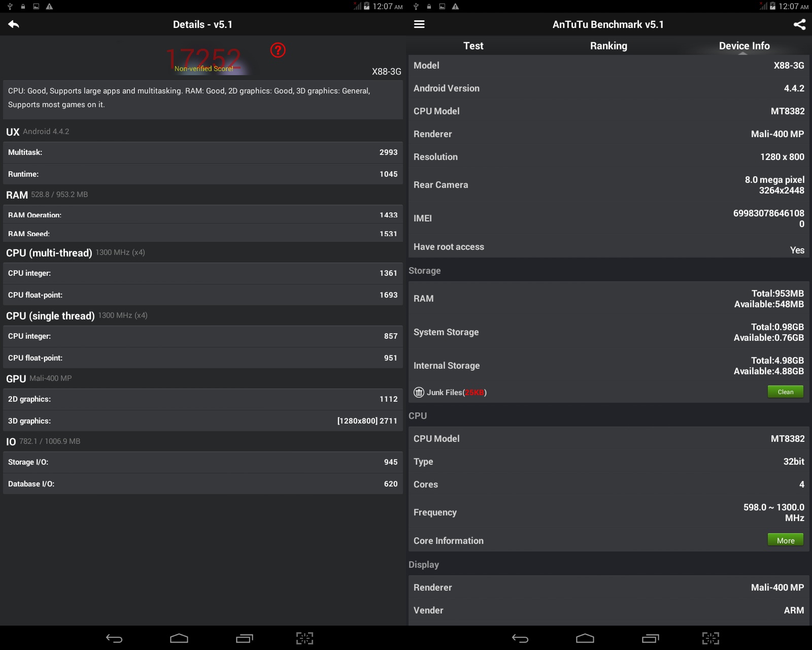Tap the Android home button in left pane
Image resolution: width=812 pixels, height=650 pixels.
click(x=179, y=638)
